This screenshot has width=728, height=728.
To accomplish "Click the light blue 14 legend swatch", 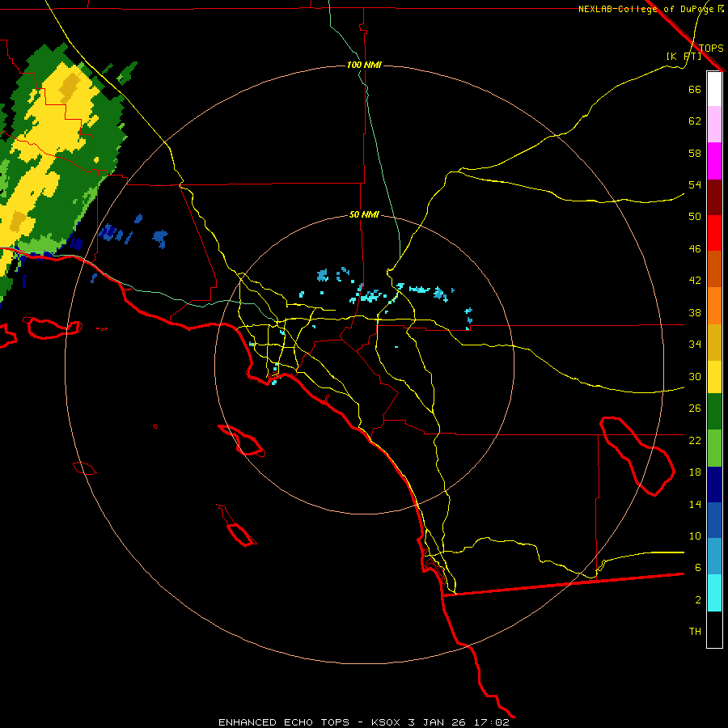I will (714, 557).
